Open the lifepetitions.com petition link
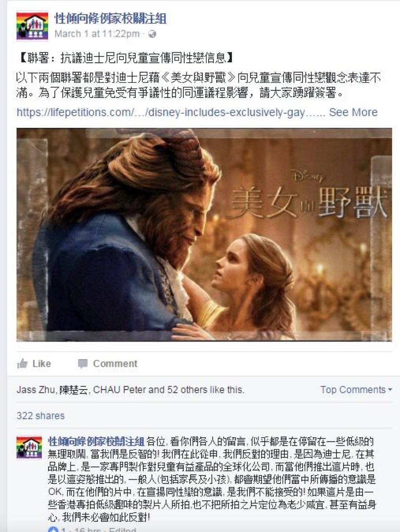400x532 pixels. coord(171,112)
